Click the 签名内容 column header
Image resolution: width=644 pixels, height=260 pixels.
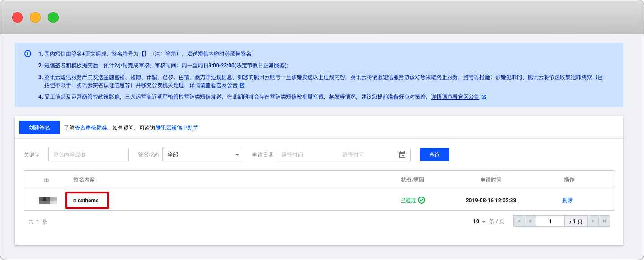84,180
